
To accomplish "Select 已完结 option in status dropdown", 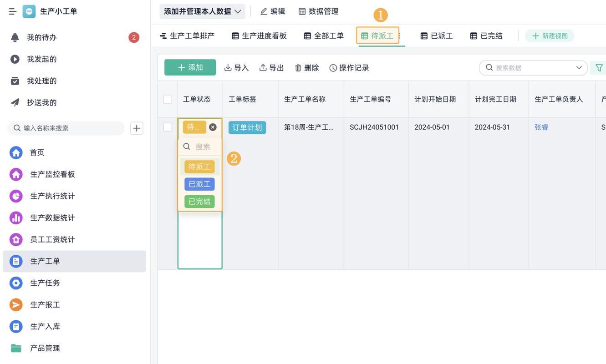I will click(x=199, y=201).
